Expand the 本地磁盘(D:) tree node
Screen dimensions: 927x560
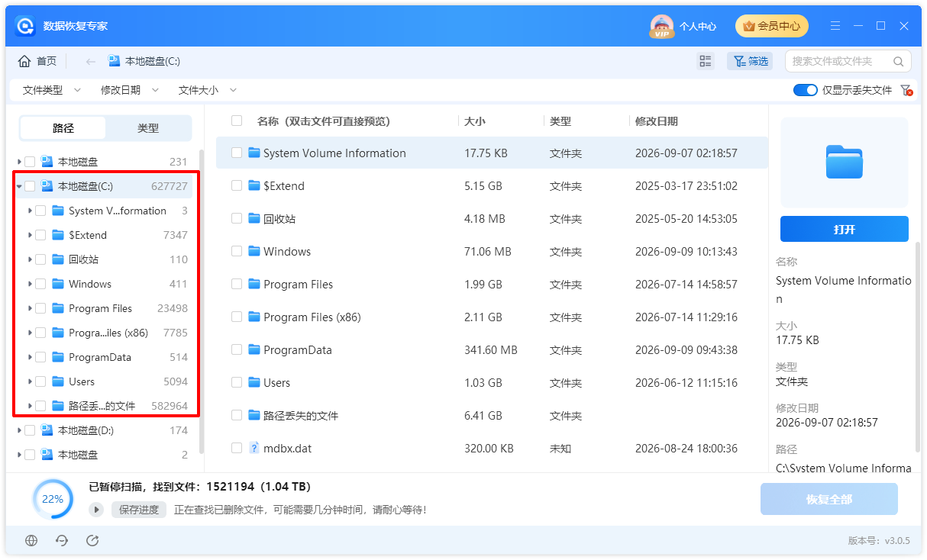tap(19, 430)
